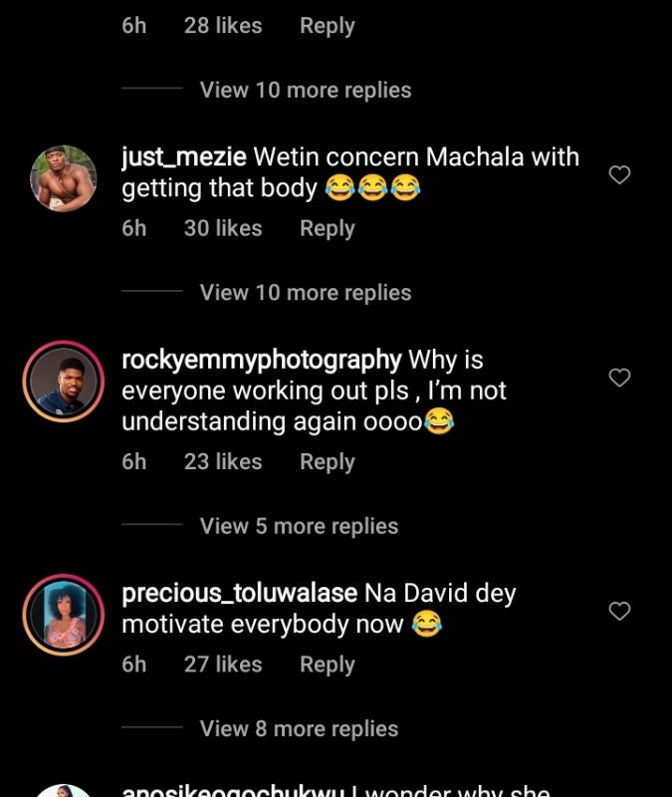Reply to just_mezie's comment
The width and height of the screenshot is (672, 797).
click(327, 229)
